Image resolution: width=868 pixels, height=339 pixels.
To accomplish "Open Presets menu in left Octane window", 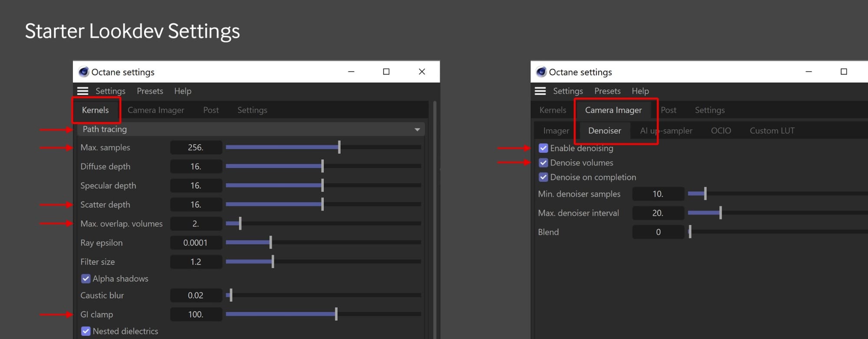I will click(150, 91).
